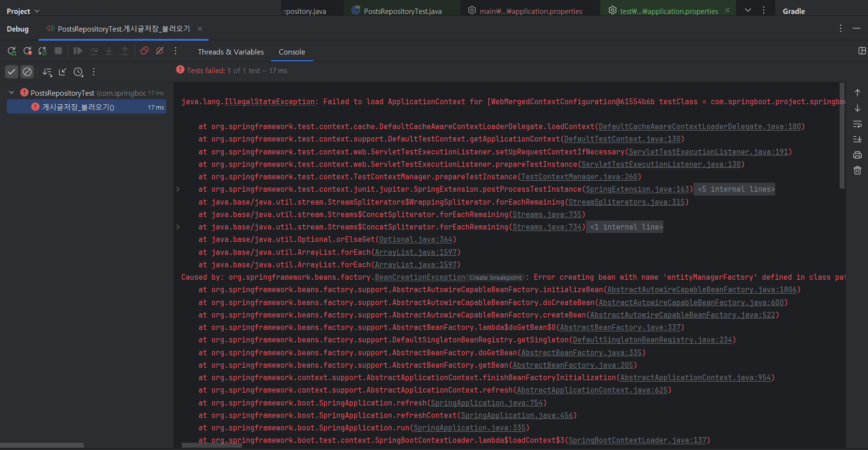Collapse the PostsRepositoryTest tree node

11,92
